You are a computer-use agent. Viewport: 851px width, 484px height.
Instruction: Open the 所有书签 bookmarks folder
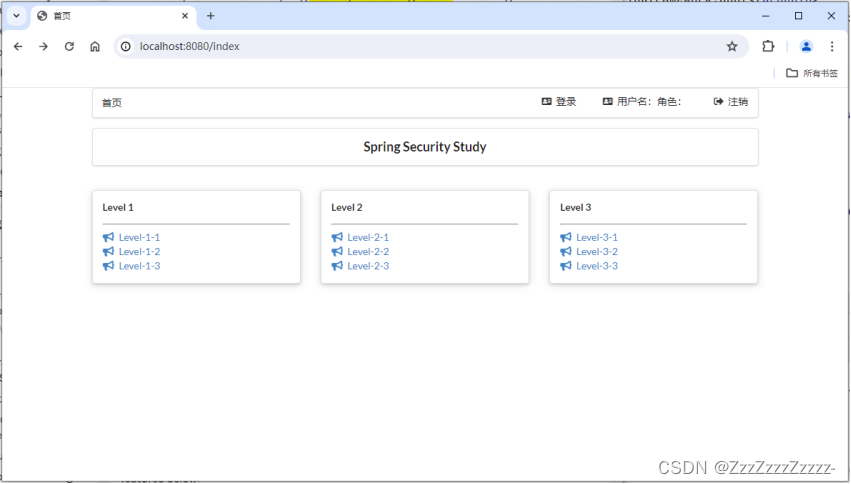click(x=812, y=73)
